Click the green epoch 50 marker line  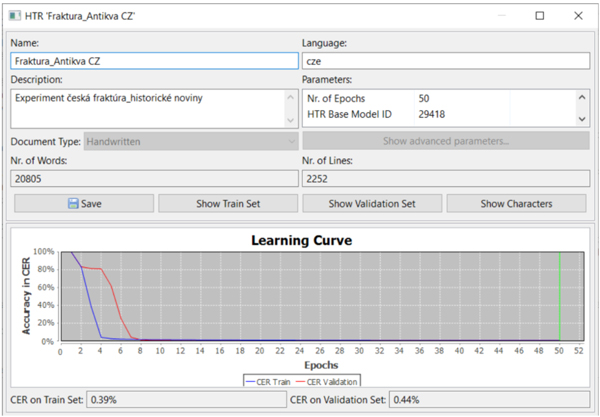tap(559, 296)
